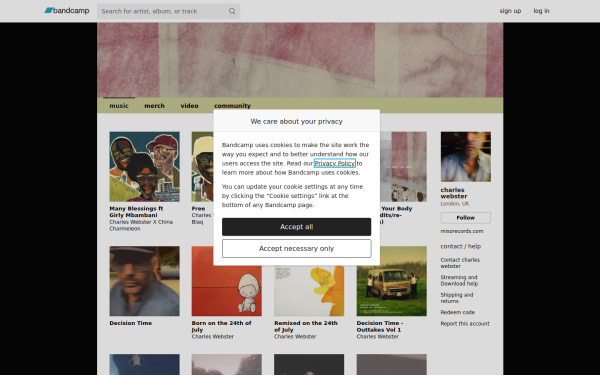Viewport: 600px width, 375px height.
Task: Open the Decision Time title link
Action: coord(130,323)
